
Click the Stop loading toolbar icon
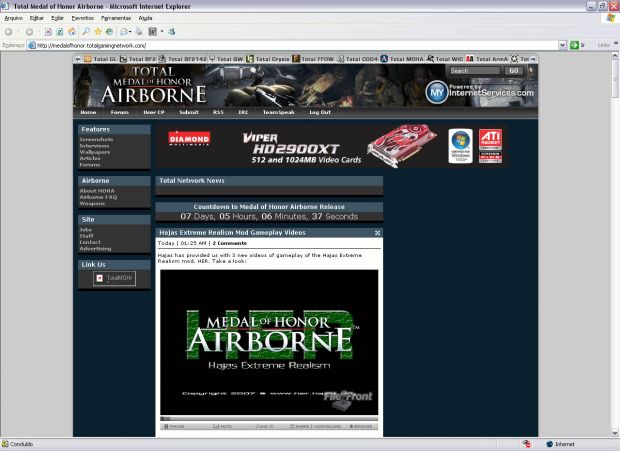(48, 32)
